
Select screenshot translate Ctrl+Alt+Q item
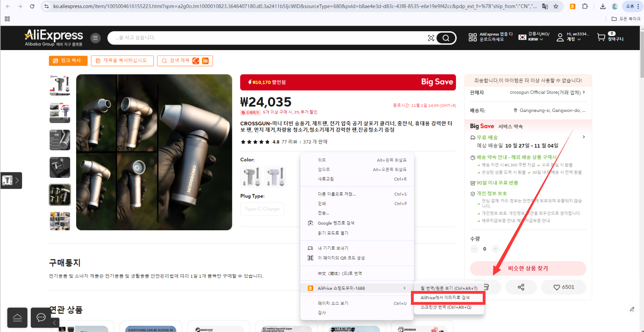pos(449,307)
